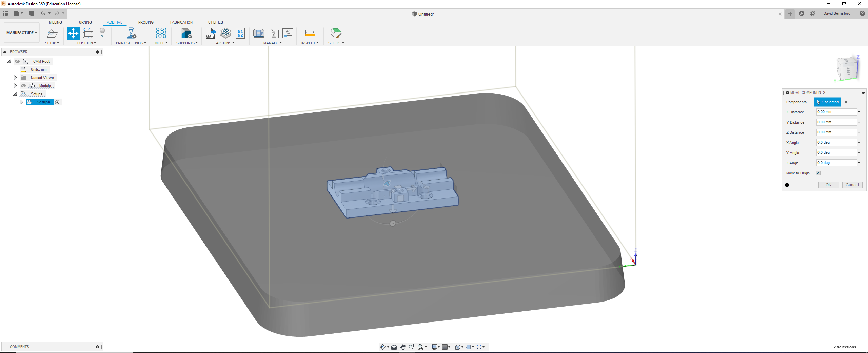The image size is (868, 353).
Task: Switch to the FABRICATION tab
Action: pos(181,22)
